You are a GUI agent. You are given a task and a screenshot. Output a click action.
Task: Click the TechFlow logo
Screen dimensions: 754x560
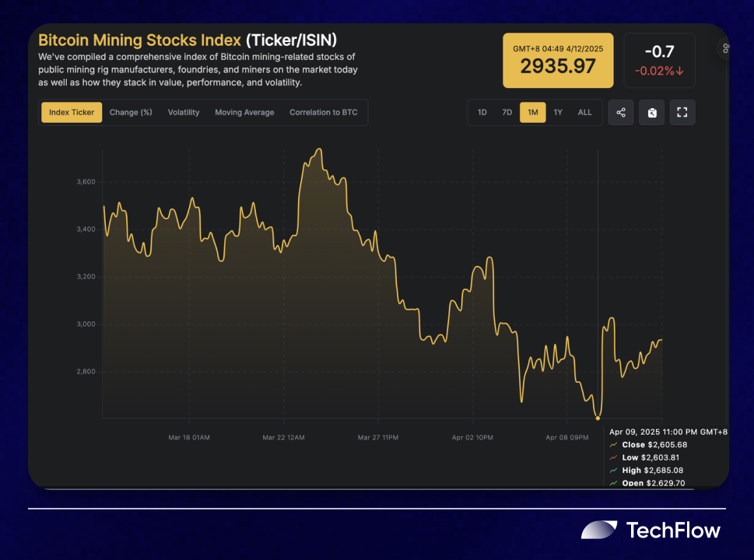(x=651, y=530)
